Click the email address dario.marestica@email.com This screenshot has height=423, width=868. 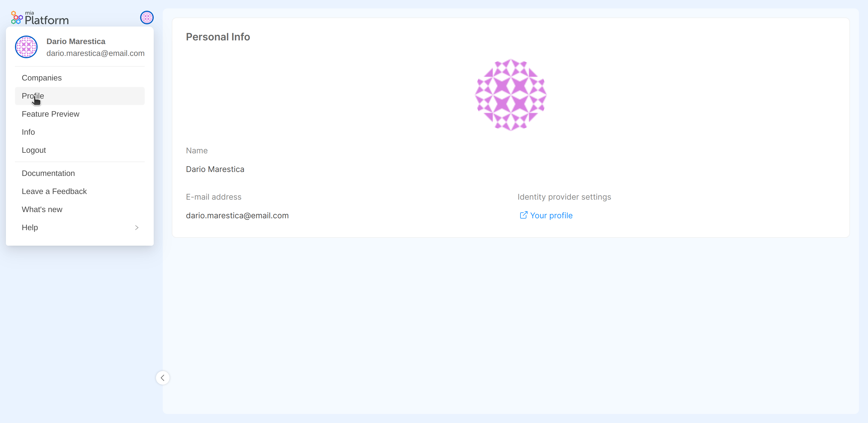click(237, 215)
